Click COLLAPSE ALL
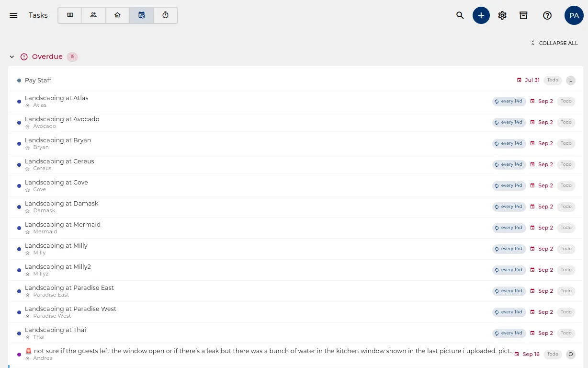Screen dimensions: 588x368 pos(554,43)
